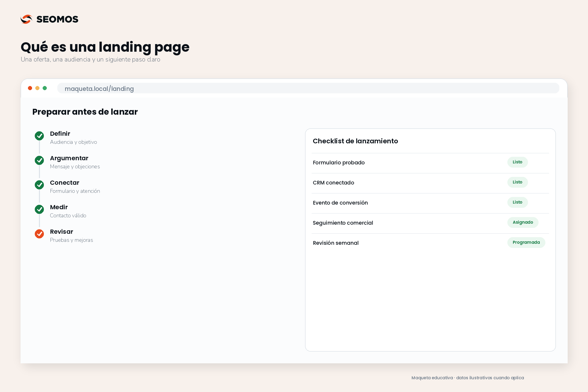Click the 'Qué es una landing page' title
This screenshot has width=588, height=392.
pyautogui.click(x=105, y=47)
